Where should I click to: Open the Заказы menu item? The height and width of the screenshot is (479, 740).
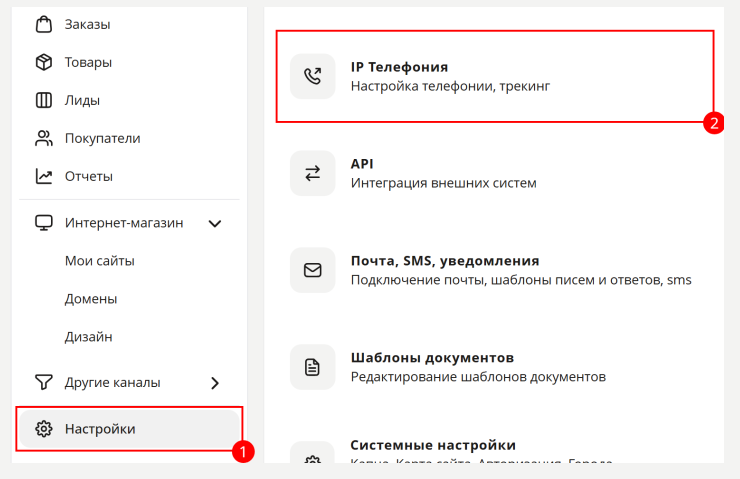[x=87, y=25]
